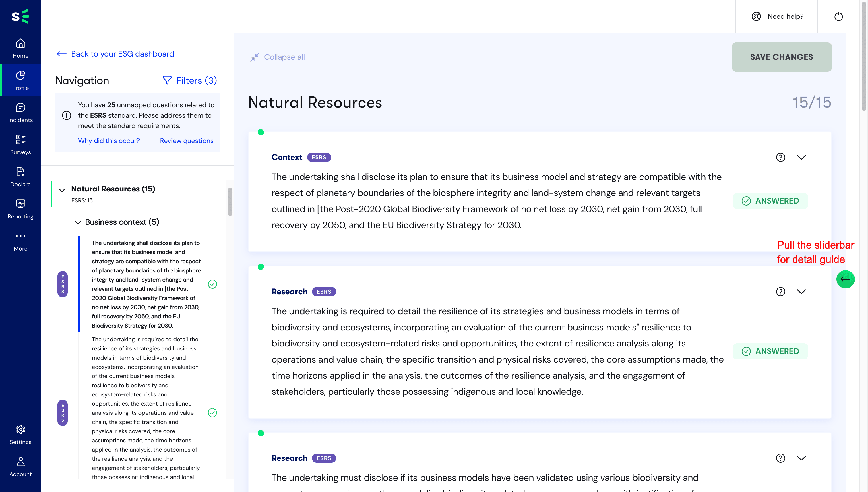
Task: Click the Navigation heading
Action: point(82,80)
